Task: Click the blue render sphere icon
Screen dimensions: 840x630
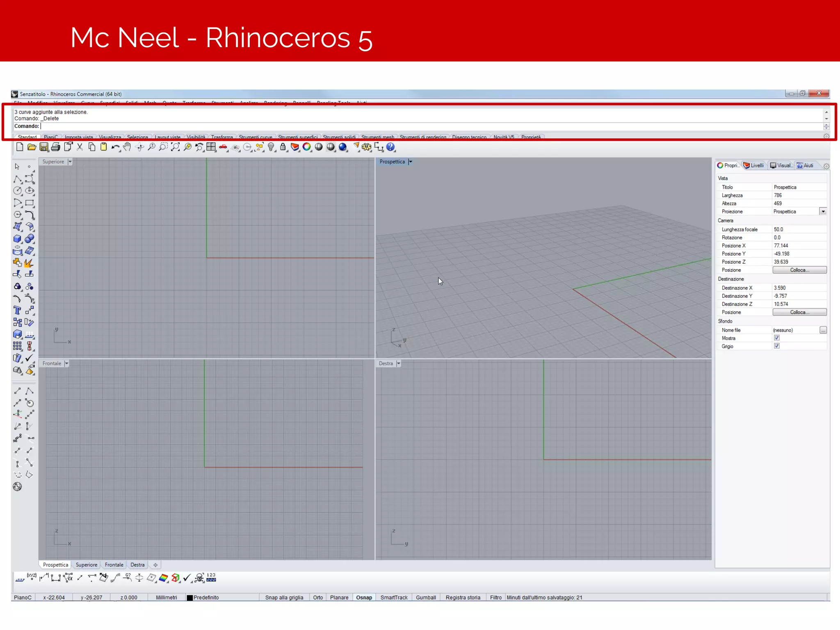Action: (x=342, y=147)
